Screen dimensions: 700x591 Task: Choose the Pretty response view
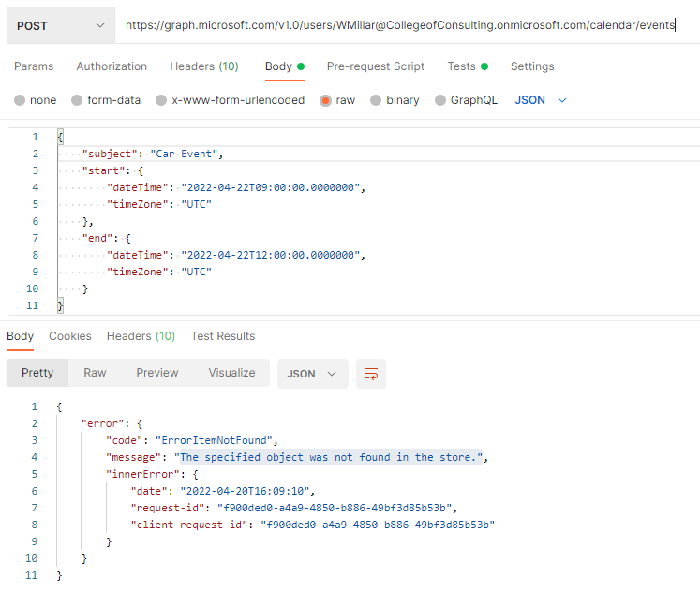37,373
